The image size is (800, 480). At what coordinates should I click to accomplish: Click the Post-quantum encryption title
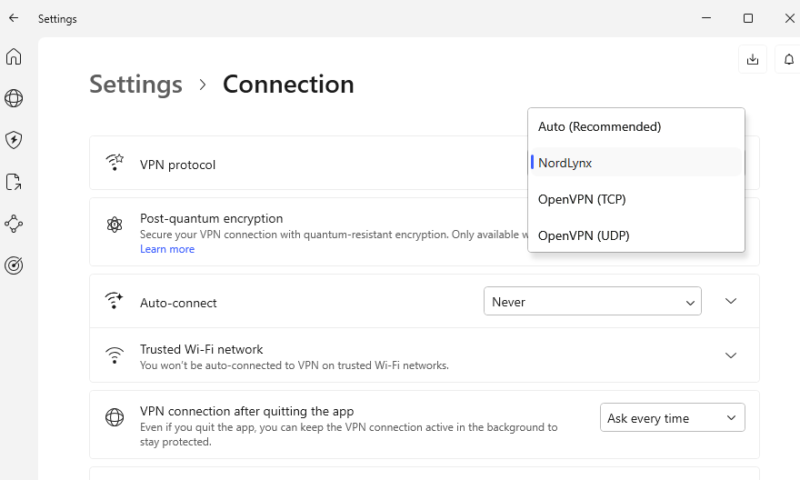tap(211, 218)
